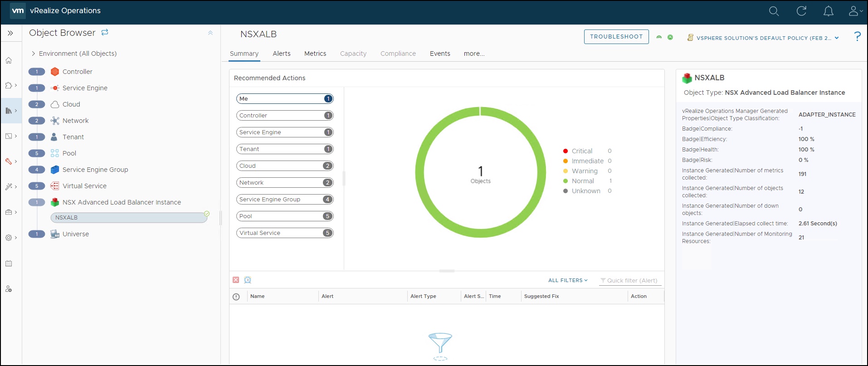Click the clock icon in the alerts toolbar

[x=248, y=280]
